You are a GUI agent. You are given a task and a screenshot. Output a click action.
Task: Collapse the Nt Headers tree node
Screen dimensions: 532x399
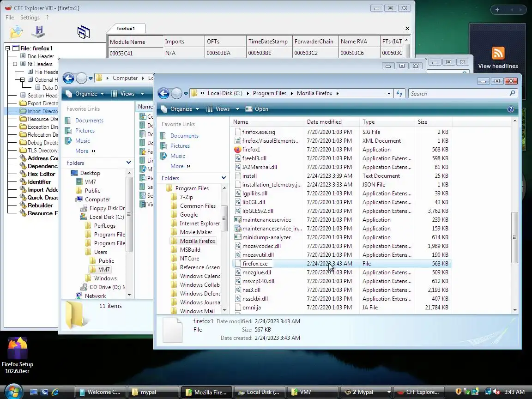pos(15,64)
